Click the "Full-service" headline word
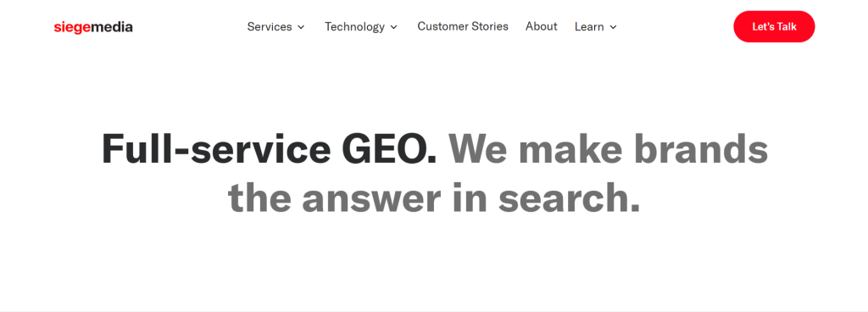This screenshot has width=868, height=312. coord(216,149)
